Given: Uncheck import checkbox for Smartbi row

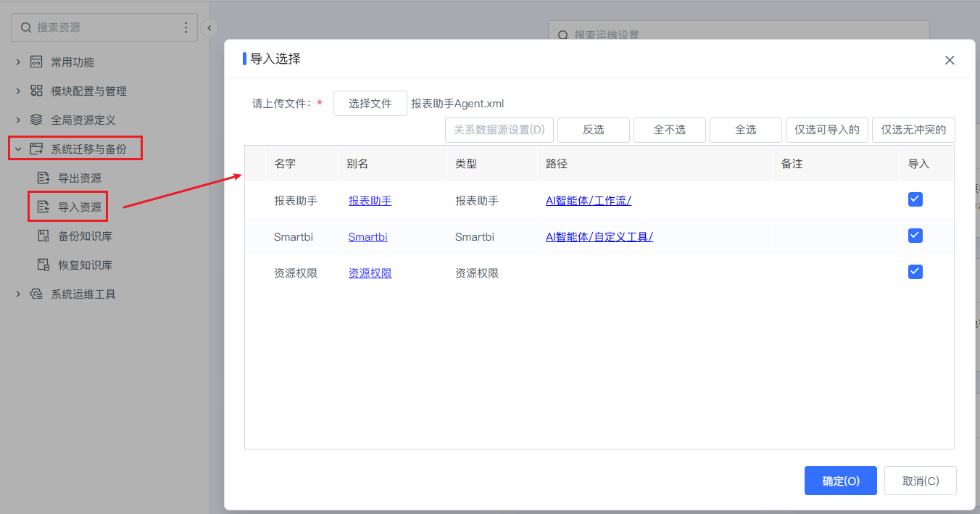Looking at the screenshot, I should (915, 236).
